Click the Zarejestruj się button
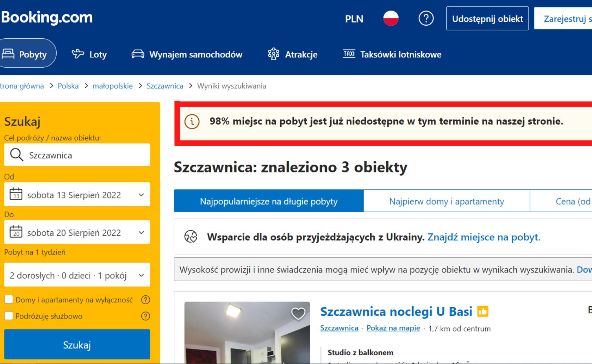Screen dimensions: 592x364 [563, 19]
